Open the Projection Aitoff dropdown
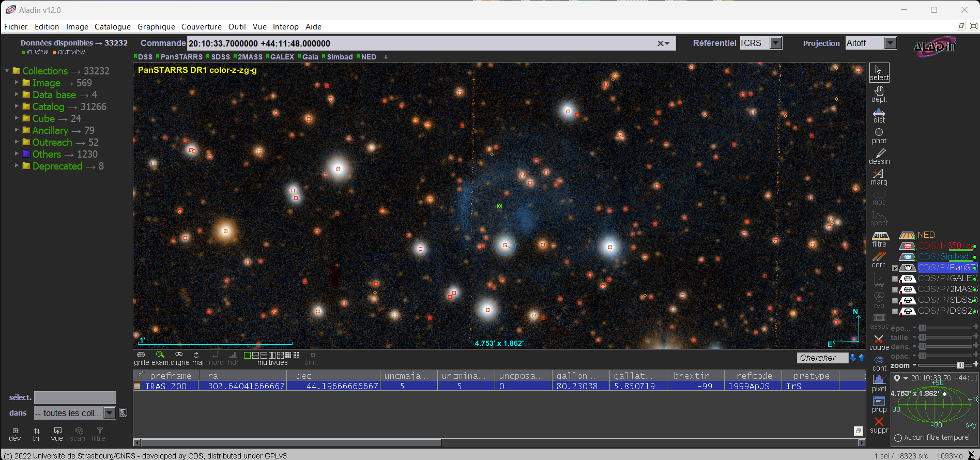 [x=890, y=43]
